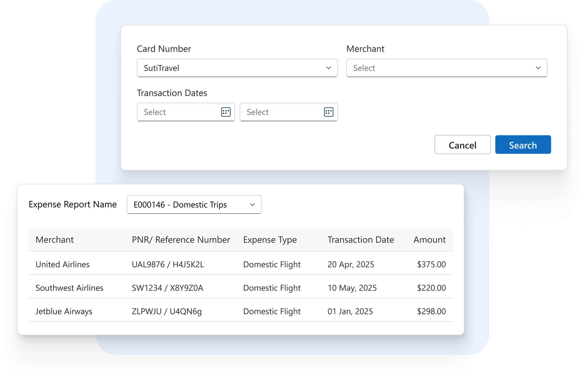Open the end date calendar icon
The height and width of the screenshot is (381, 588).
[x=328, y=112]
